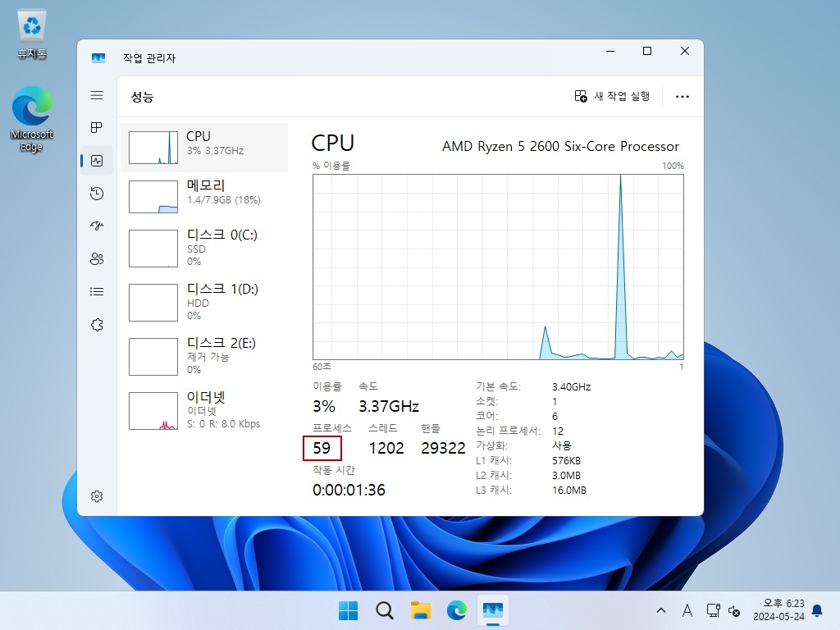
Task: Open the network tray icon
Action: pos(713,610)
